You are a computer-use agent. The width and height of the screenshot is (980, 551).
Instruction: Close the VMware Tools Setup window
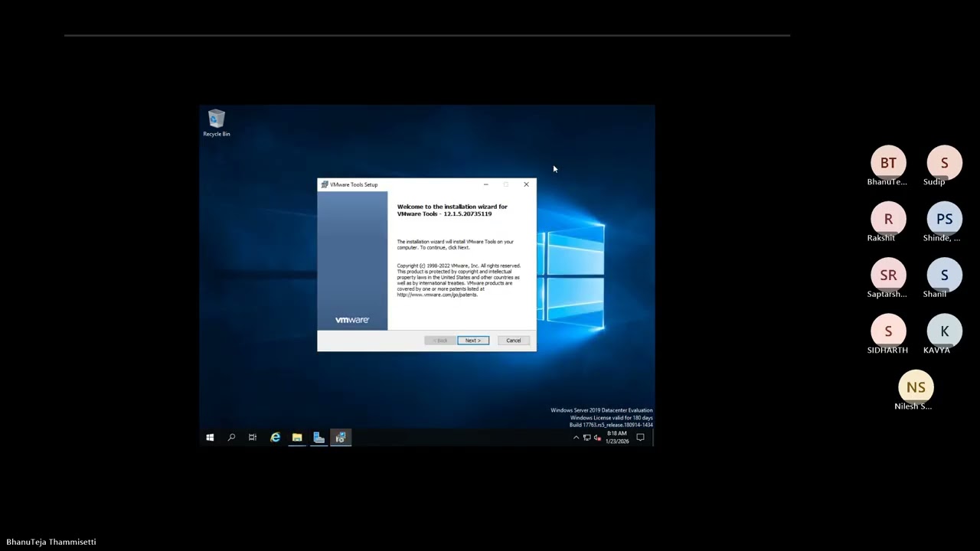pyautogui.click(x=526, y=184)
